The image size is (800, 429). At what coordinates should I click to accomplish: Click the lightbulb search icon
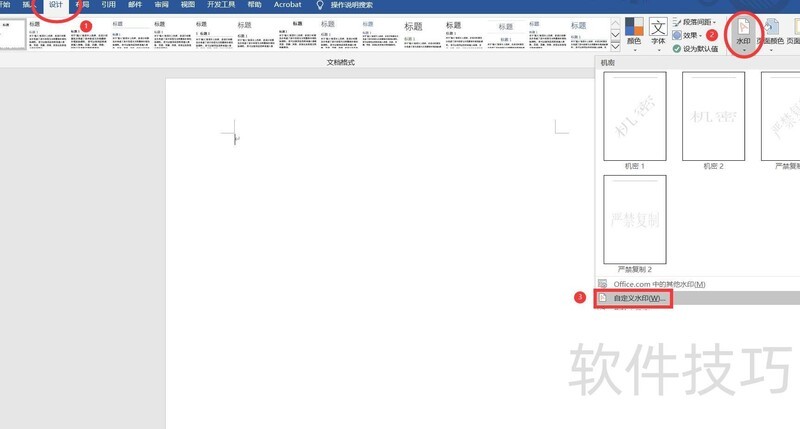(320, 5)
